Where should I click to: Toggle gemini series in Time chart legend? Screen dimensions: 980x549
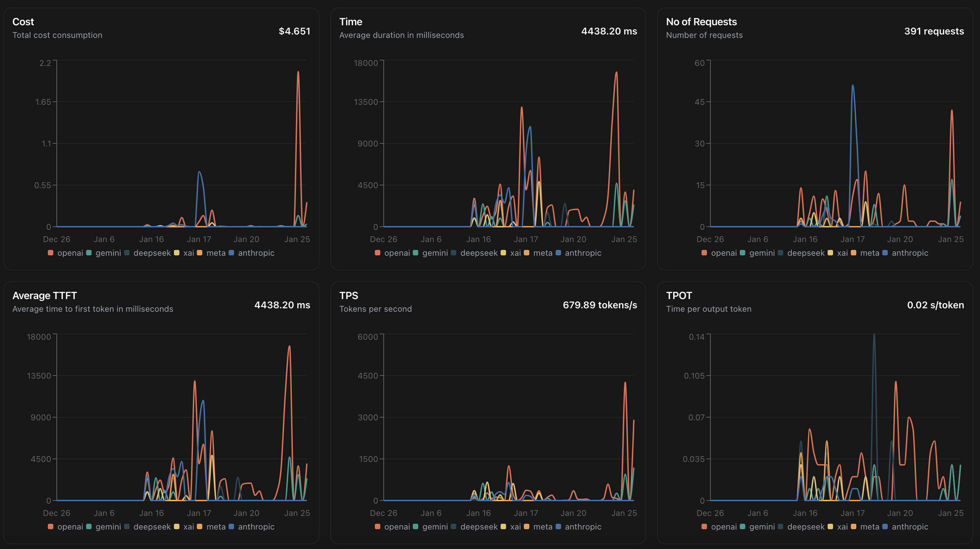(430, 253)
